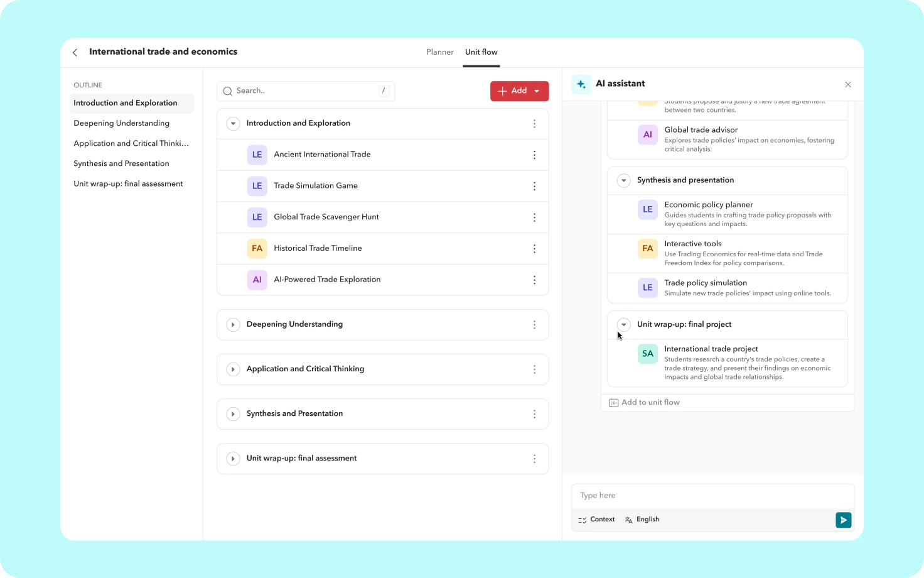Click Add to unit flow

click(x=645, y=403)
